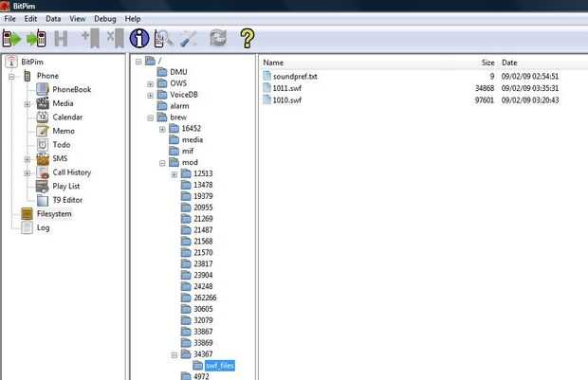Viewport: 588px width, 380px height.
Task: Select the PhoneBook icon in sidebar
Action: coord(43,89)
